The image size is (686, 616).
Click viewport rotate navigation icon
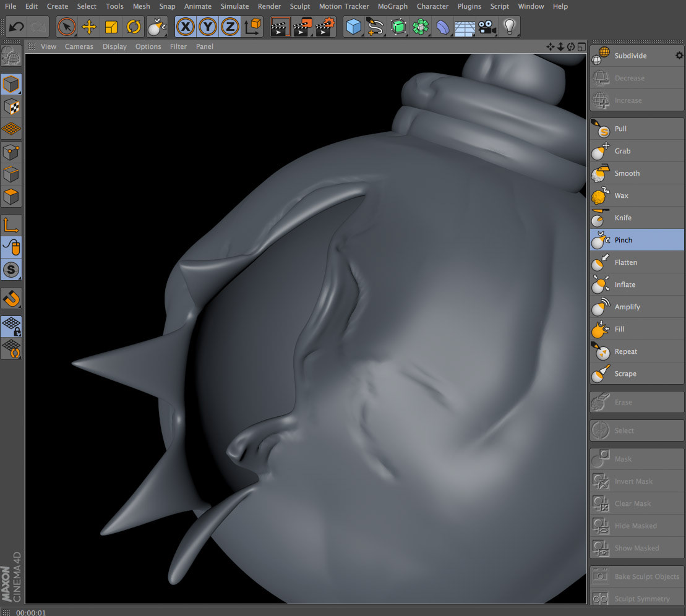(x=571, y=46)
